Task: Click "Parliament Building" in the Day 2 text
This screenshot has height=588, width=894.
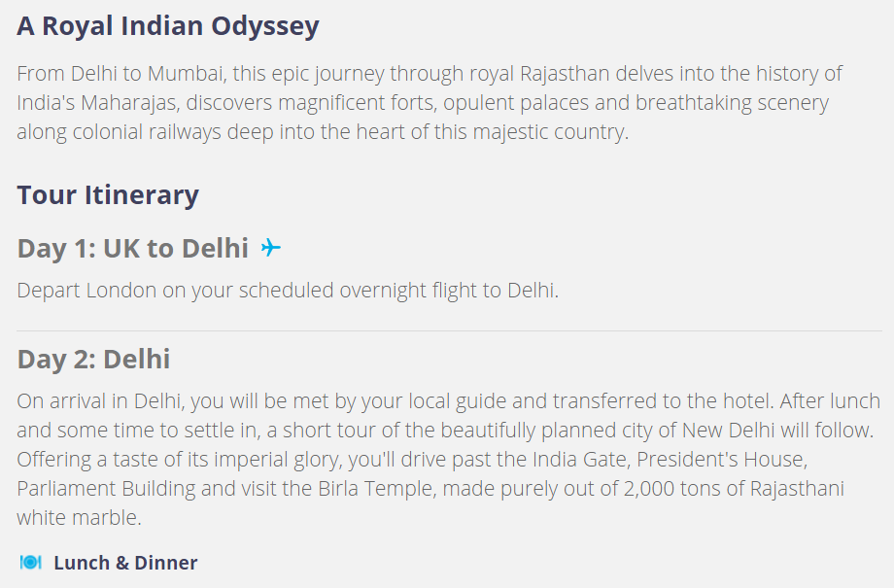Action: pyautogui.click(x=106, y=489)
